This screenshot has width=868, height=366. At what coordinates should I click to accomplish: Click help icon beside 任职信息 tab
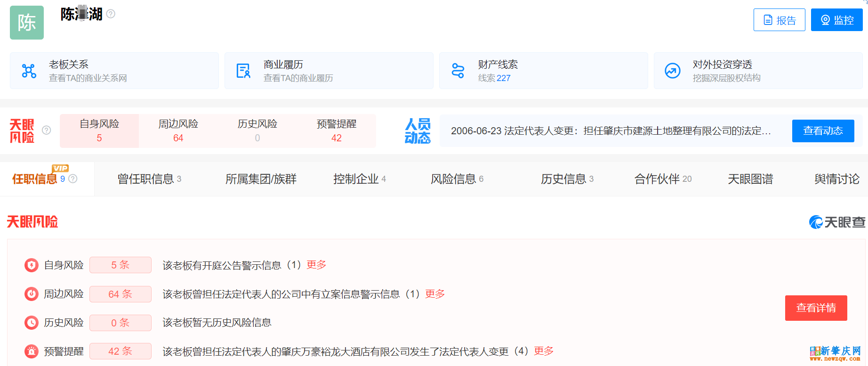click(x=73, y=179)
